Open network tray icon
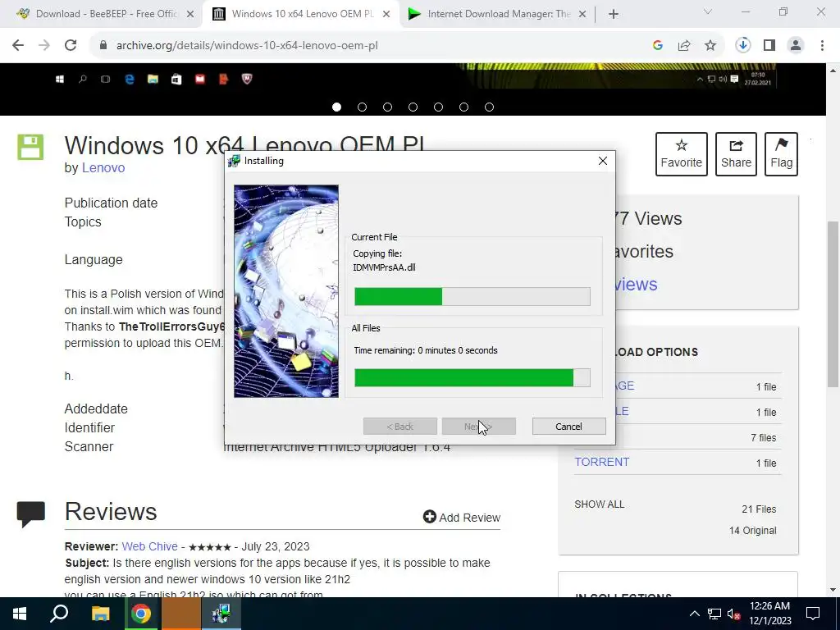 tap(714, 614)
